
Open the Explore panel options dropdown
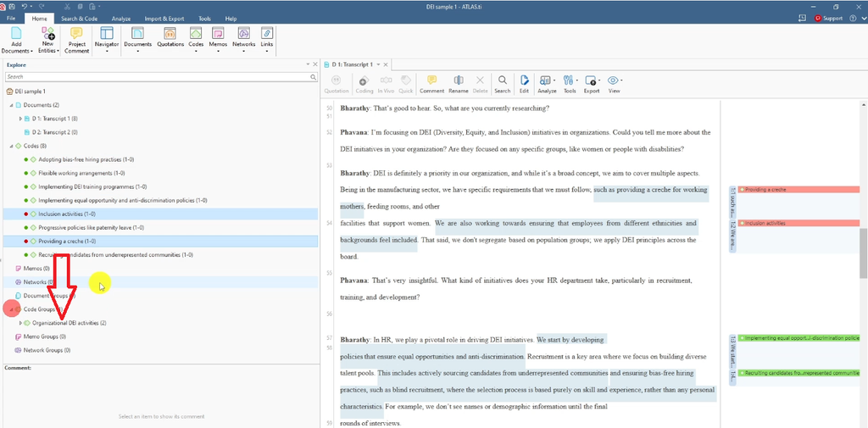tap(308, 64)
